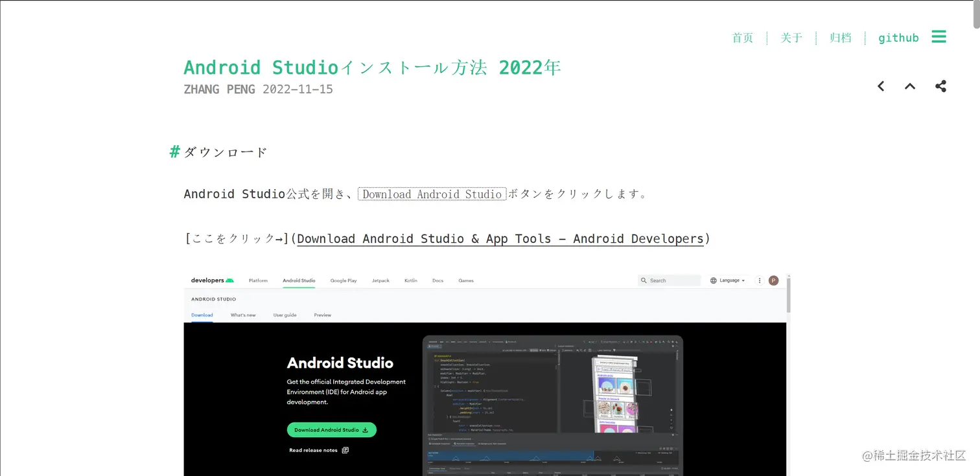Screen dimensions: 980x476
Task: Click the Download Android Studio green button
Action: (331, 429)
